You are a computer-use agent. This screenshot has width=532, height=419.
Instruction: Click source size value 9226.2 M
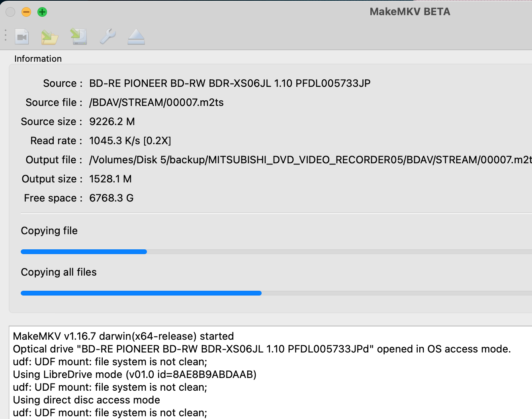point(112,121)
